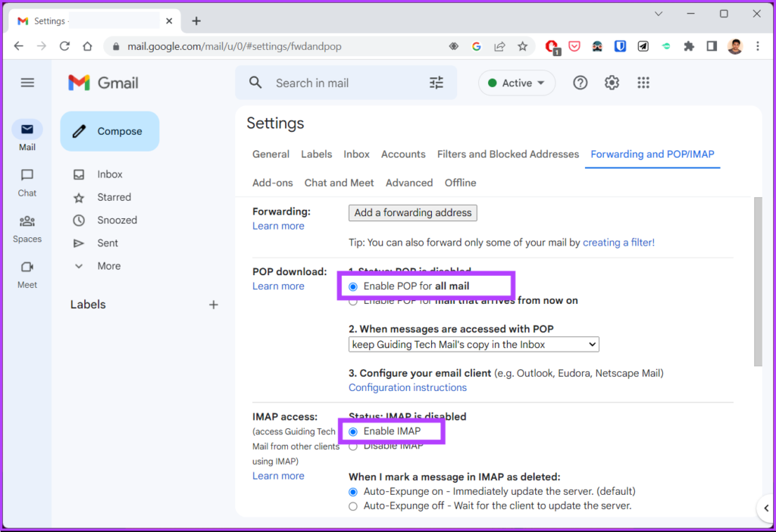
Task: Select Enable POP for all mail
Action: coord(353,286)
